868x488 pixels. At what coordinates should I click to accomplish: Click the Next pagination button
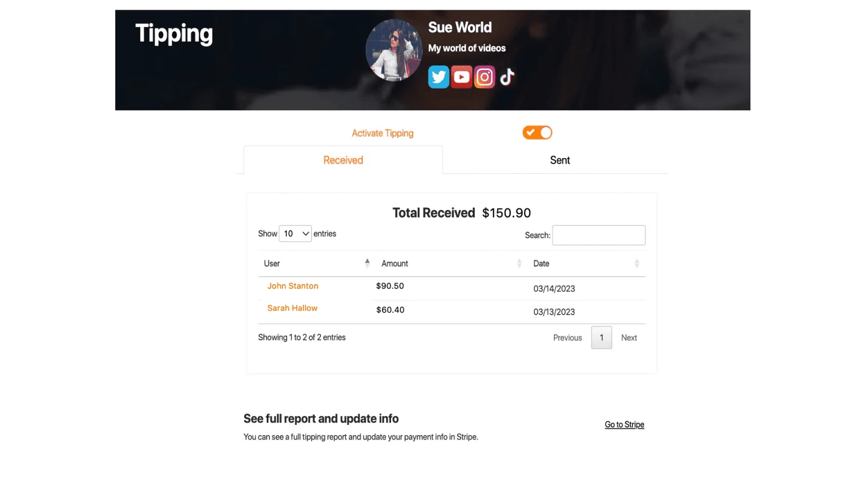pyautogui.click(x=629, y=338)
